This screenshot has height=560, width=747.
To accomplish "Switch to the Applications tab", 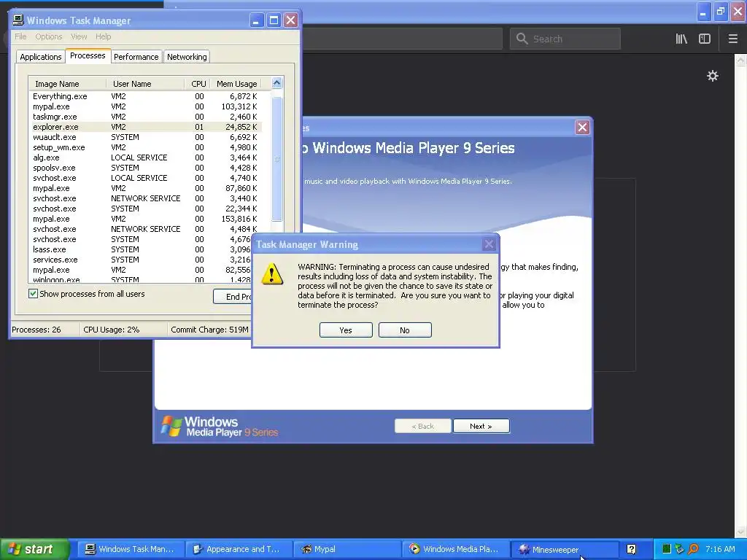I will pos(41,57).
